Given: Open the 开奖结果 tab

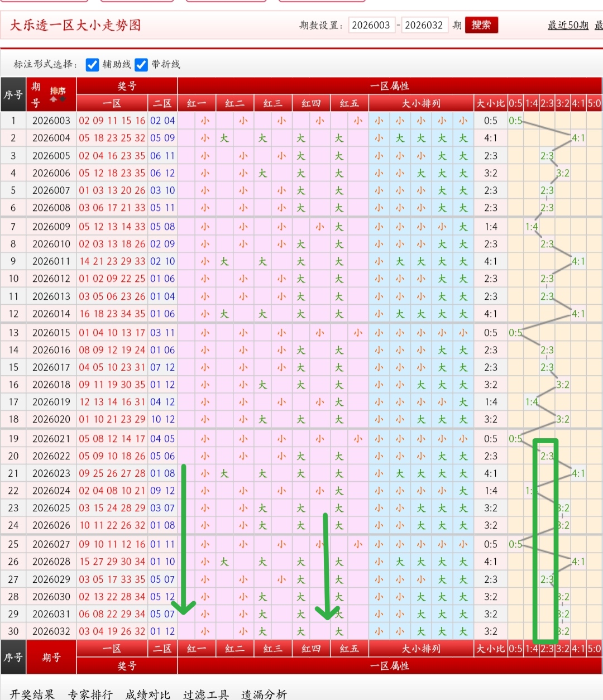Looking at the screenshot, I should [32, 694].
